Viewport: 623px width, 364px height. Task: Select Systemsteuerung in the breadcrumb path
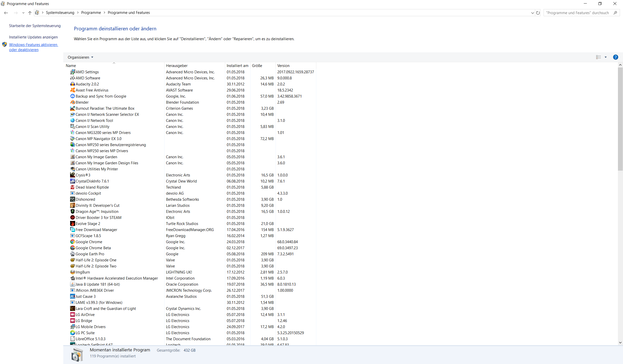tap(60, 13)
